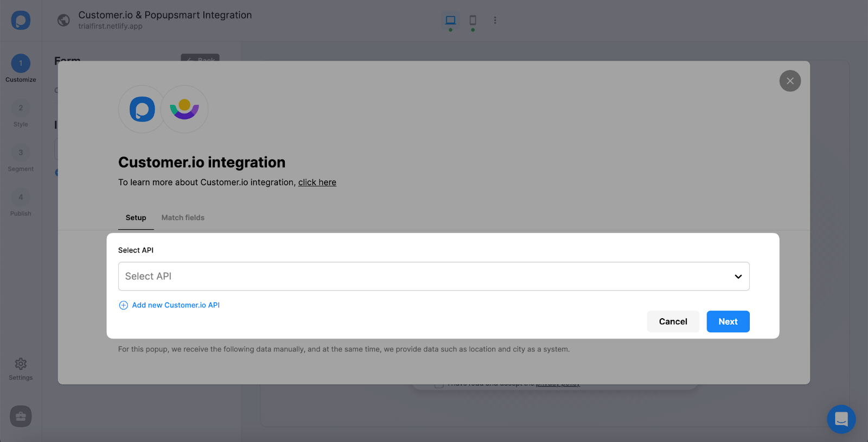868x442 pixels.
Task: Follow the 'click here' learn more link
Action: point(317,182)
